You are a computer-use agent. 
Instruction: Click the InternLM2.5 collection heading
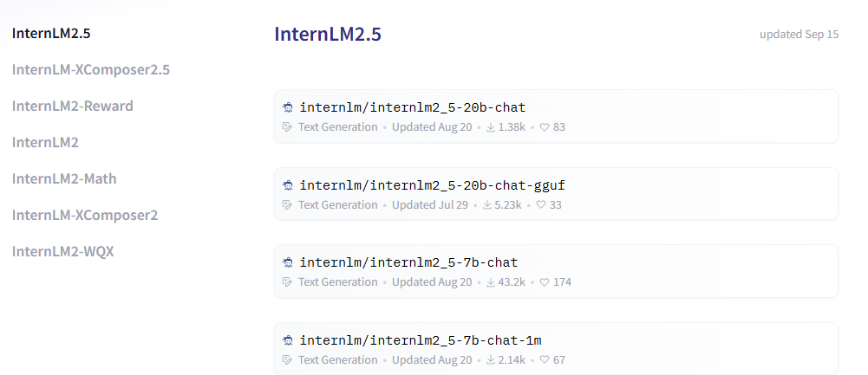(x=328, y=35)
